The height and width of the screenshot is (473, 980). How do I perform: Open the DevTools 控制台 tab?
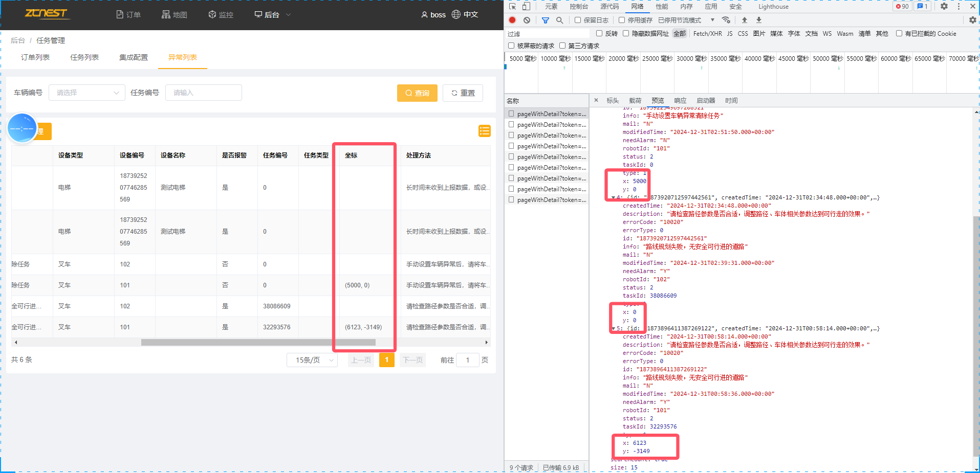coord(579,6)
